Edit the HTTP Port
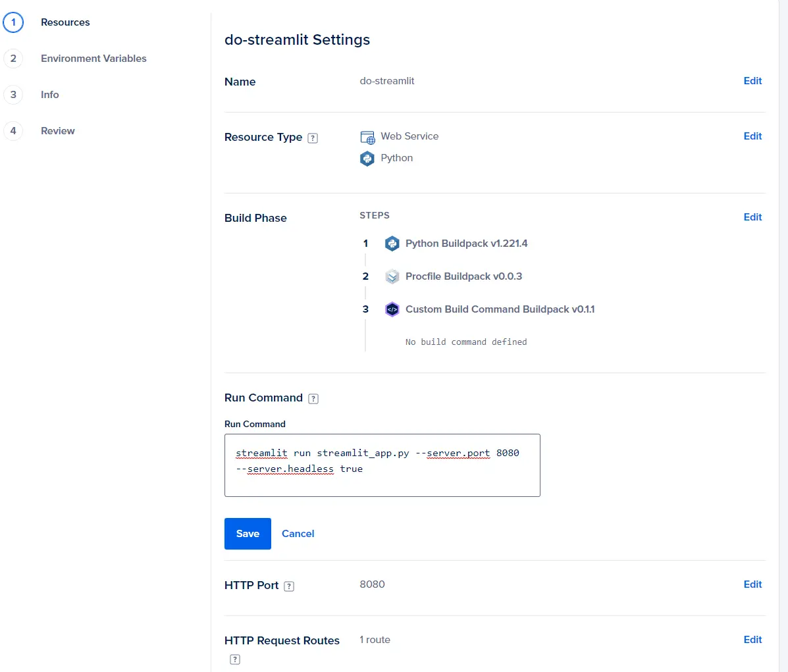788x672 pixels. click(x=752, y=584)
